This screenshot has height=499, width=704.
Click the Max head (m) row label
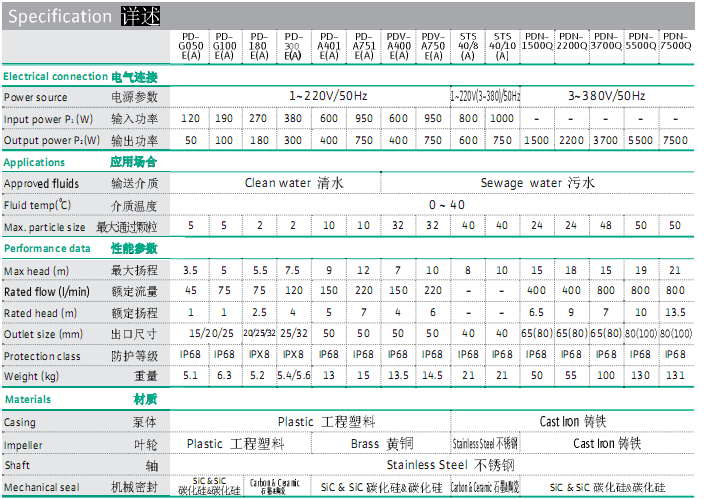pyautogui.click(x=36, y=271)
